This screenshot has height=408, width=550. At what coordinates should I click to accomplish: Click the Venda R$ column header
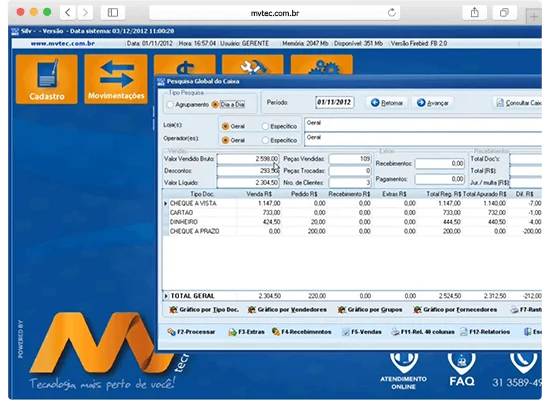pos(259,194)
